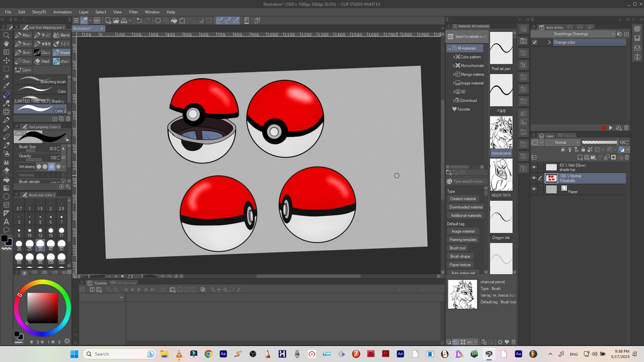Filter by Brush tool tag
This screenshot has width=644, height=362.
coord(457,248)
